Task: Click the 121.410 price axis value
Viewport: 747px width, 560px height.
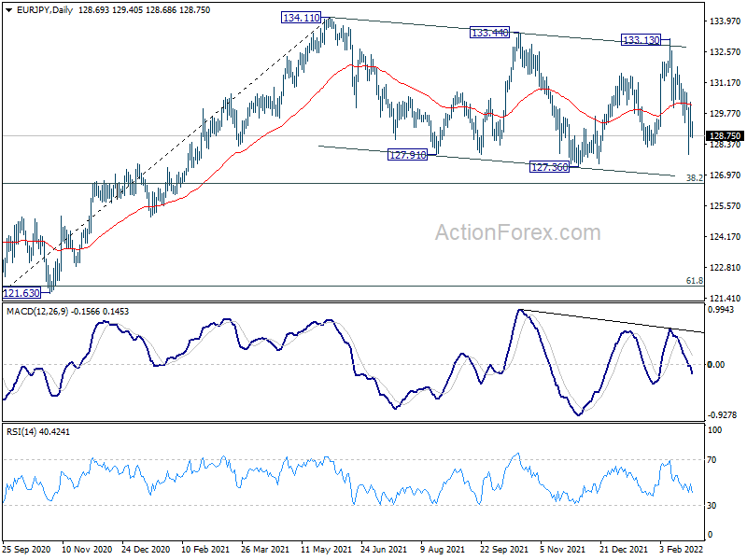Action: click(726, 299)
